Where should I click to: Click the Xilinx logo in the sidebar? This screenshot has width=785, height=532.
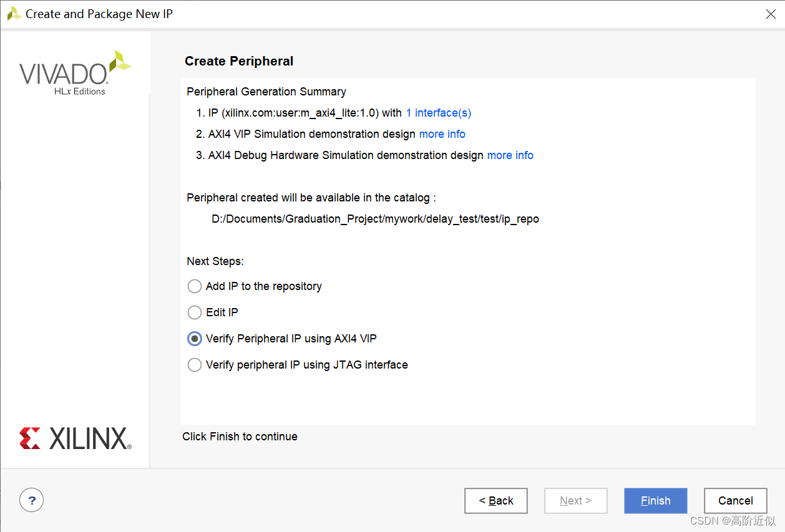coord(75,438)
